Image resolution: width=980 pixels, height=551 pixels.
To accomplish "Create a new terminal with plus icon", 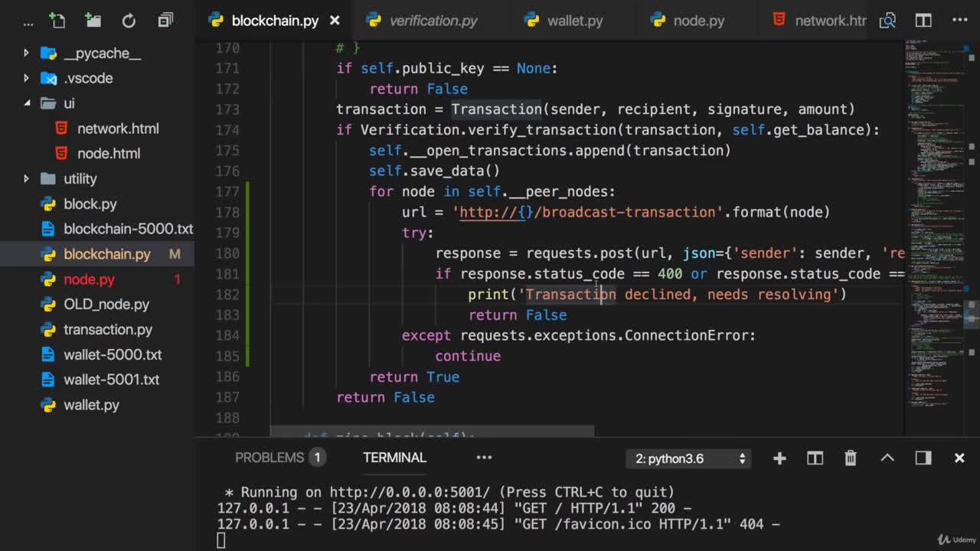I will tap(779, 458).
